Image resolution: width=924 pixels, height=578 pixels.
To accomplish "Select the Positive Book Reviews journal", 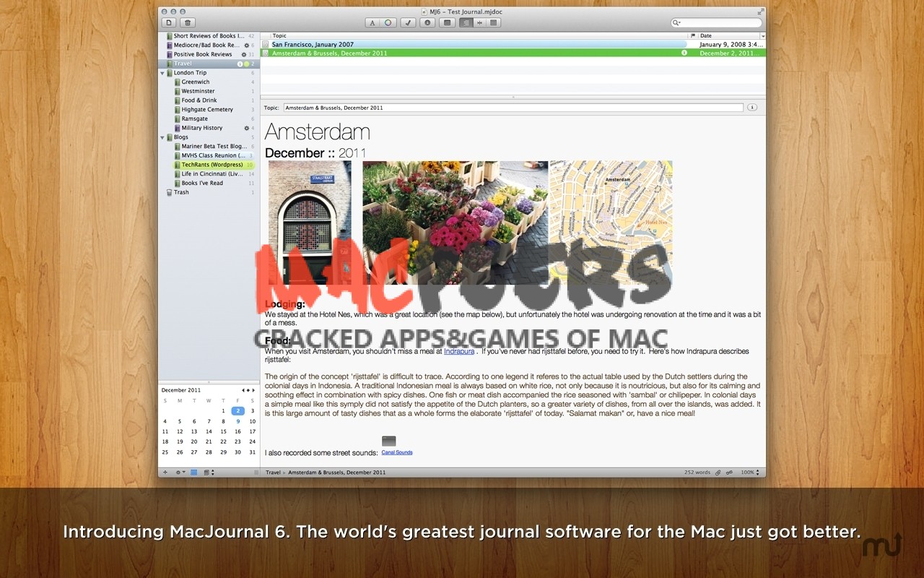I will [x=209, y=54].
